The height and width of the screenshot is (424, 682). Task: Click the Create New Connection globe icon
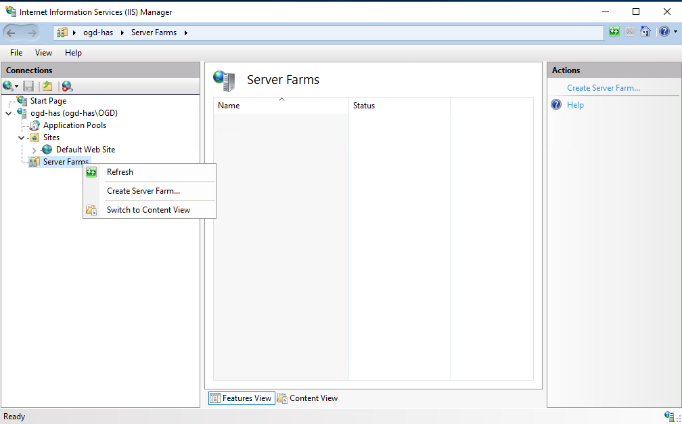(x=7, y=86)
